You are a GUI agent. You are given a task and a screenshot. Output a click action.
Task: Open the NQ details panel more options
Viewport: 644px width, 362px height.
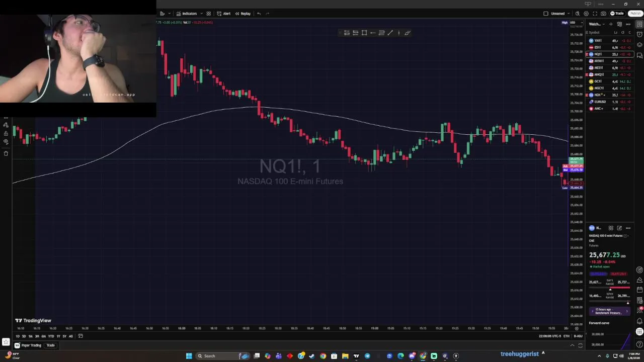[x=628, y=228]
